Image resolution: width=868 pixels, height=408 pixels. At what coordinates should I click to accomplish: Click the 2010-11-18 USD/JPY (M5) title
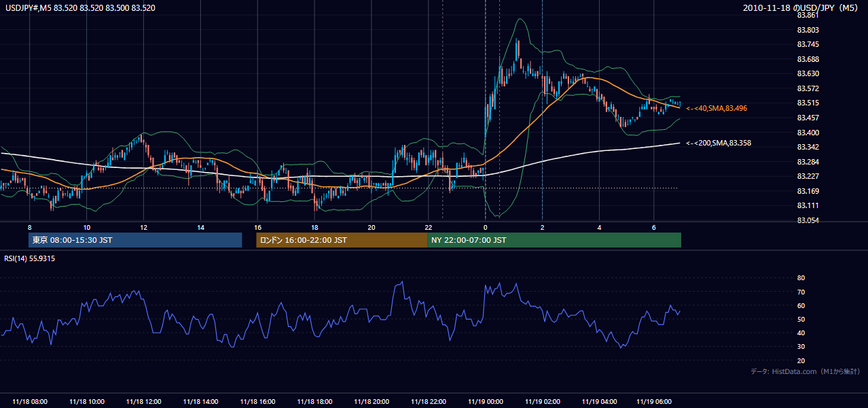tap(801, 8)
